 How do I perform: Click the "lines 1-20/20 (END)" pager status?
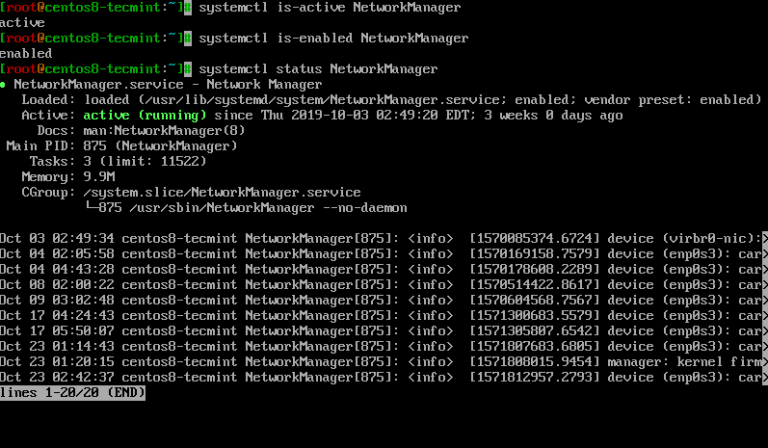(73, 393)
